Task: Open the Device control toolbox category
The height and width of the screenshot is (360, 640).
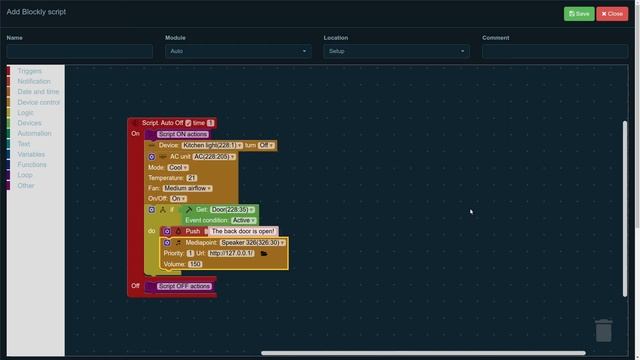Action: pos(38,102)
